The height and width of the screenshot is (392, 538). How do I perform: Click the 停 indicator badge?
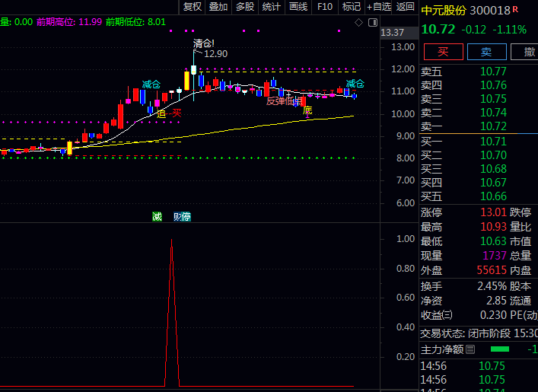[x=186, y=217]
